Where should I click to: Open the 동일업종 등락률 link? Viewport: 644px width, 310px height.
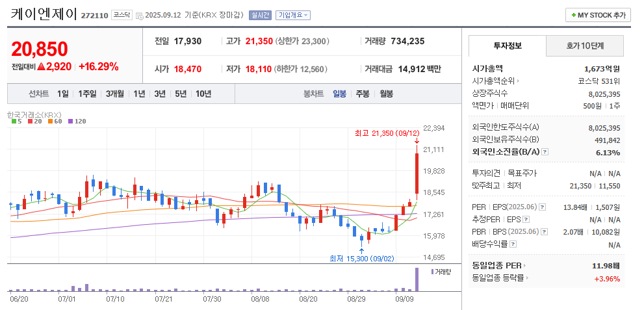point(498,278)
